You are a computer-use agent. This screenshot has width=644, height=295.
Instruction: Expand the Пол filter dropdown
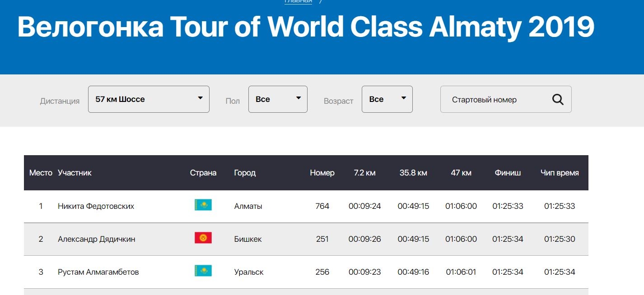pyautogui.click(x=278, y=99)
